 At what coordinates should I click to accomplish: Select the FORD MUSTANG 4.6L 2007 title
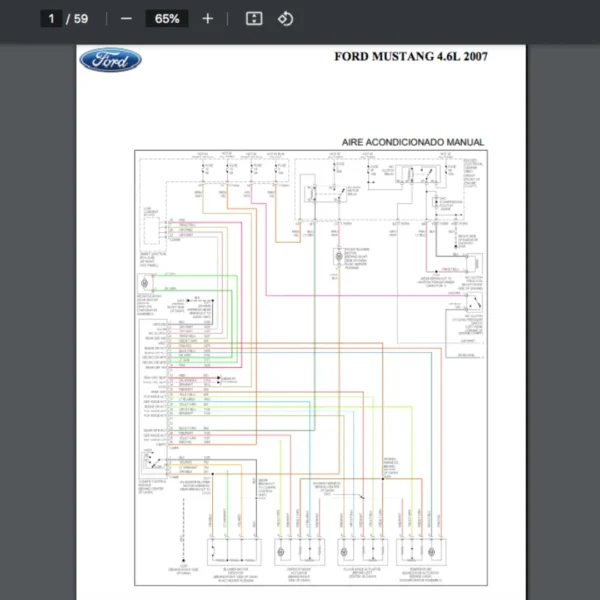tap(410, 57)
